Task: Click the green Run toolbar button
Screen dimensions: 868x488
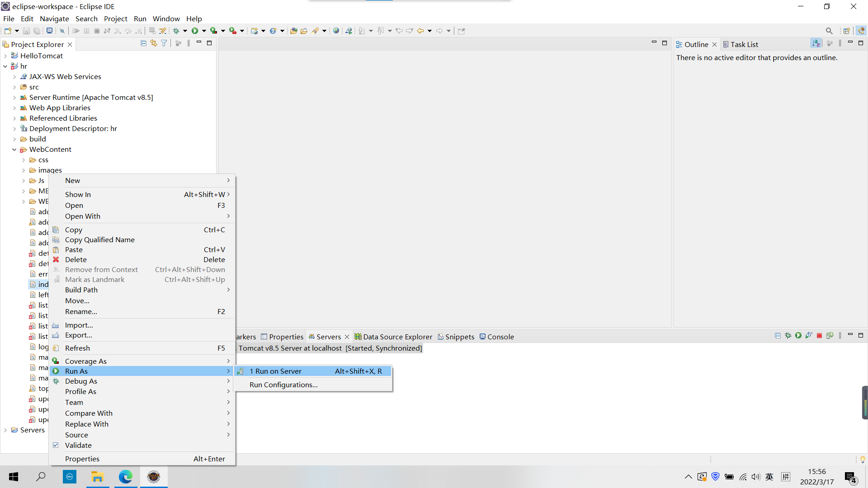Action: [195, 31]
